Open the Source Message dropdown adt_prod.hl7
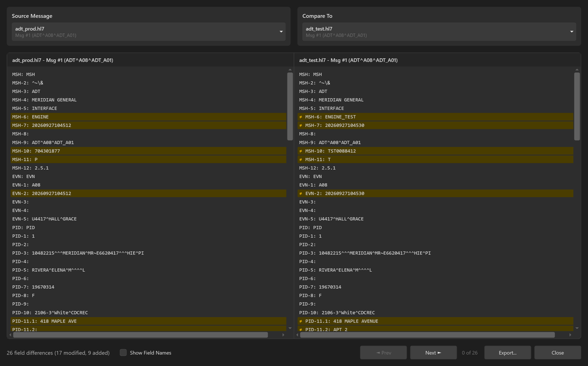Screen dimensions: 588x366 click(x=148, y=32)
